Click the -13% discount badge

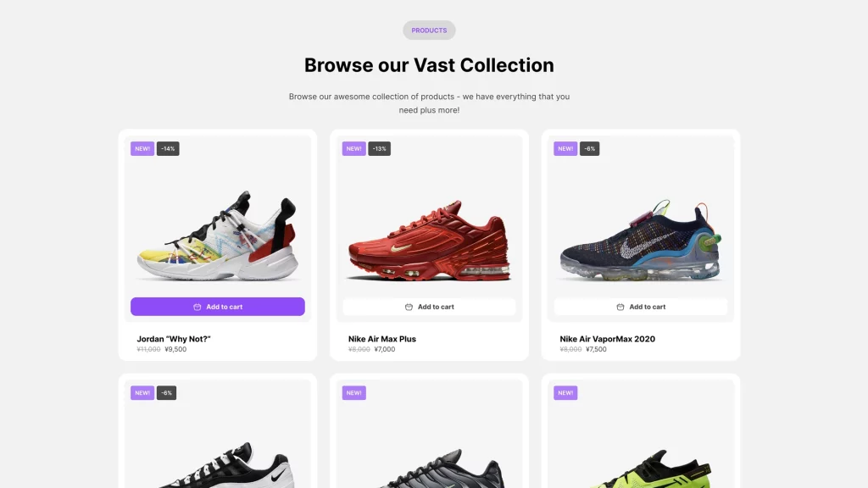pos(379,149)
